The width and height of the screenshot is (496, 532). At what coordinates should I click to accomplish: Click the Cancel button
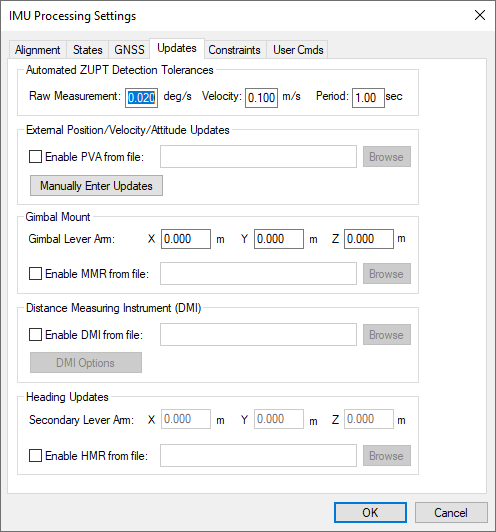click(451, 512)
